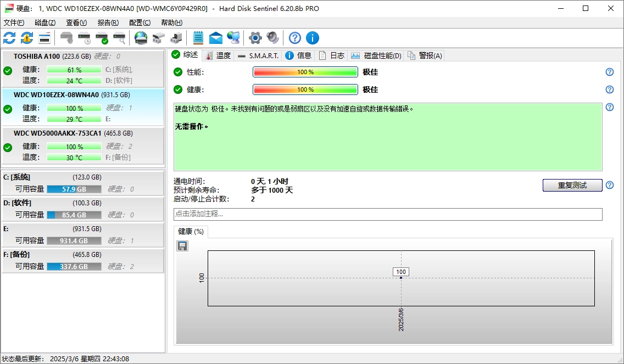Open the 磁盘(Z) menu
Screen dimensions: 624x364
[x=45, y=23]
